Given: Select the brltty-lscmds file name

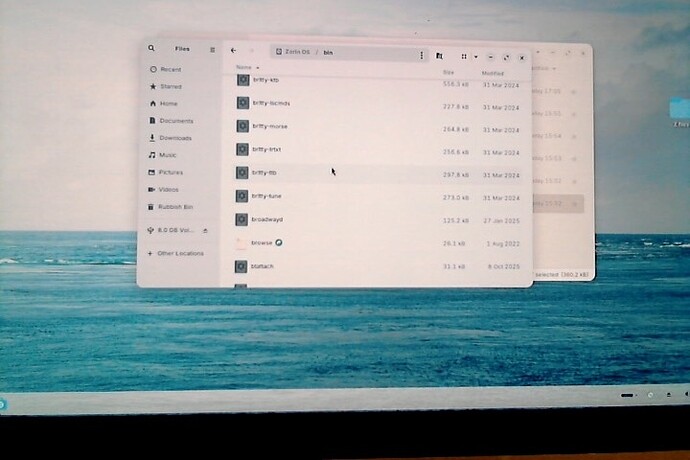Looking at the screenshot, I should click(271, 103).
